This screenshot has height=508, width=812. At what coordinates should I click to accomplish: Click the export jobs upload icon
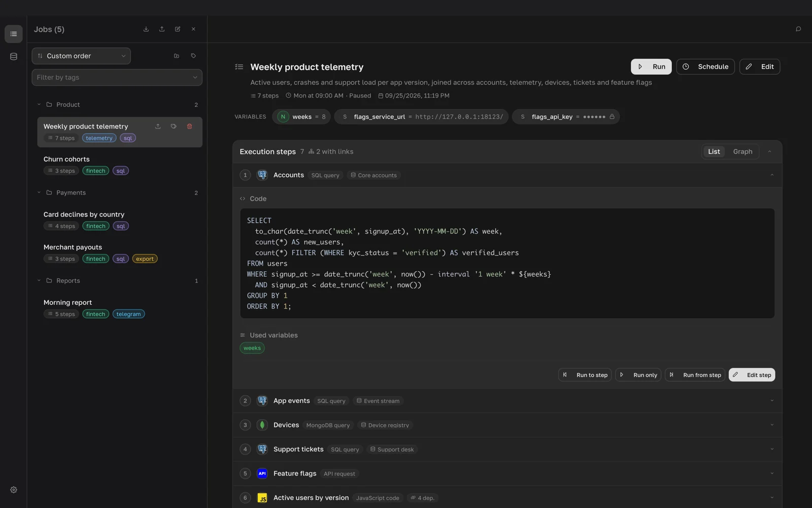point(162,29)
